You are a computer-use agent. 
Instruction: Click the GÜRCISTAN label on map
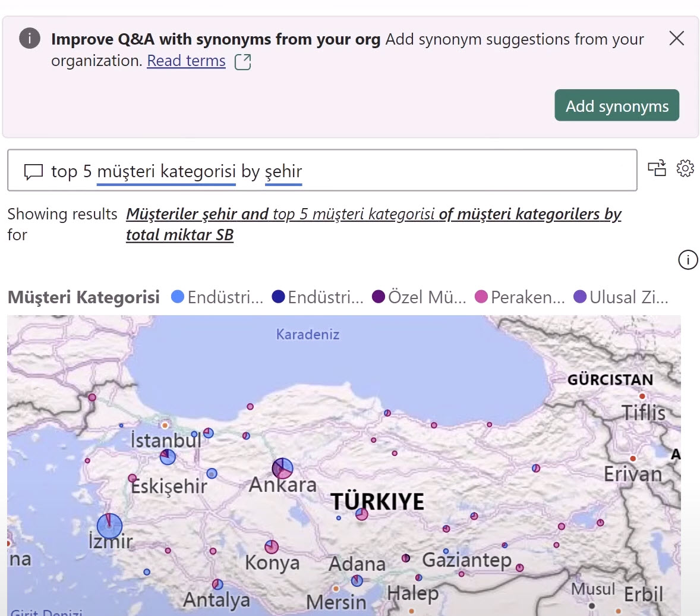coord(610,380)
